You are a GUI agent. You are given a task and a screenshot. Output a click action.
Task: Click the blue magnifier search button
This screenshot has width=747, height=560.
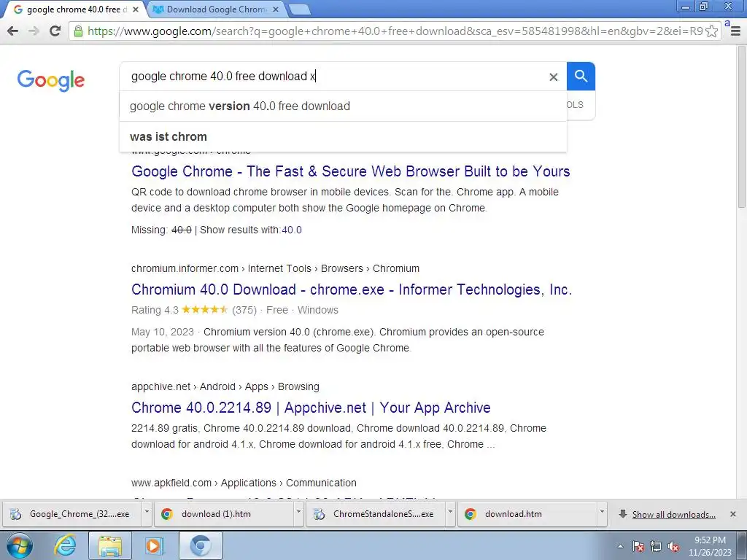click(x=581, y=76)
